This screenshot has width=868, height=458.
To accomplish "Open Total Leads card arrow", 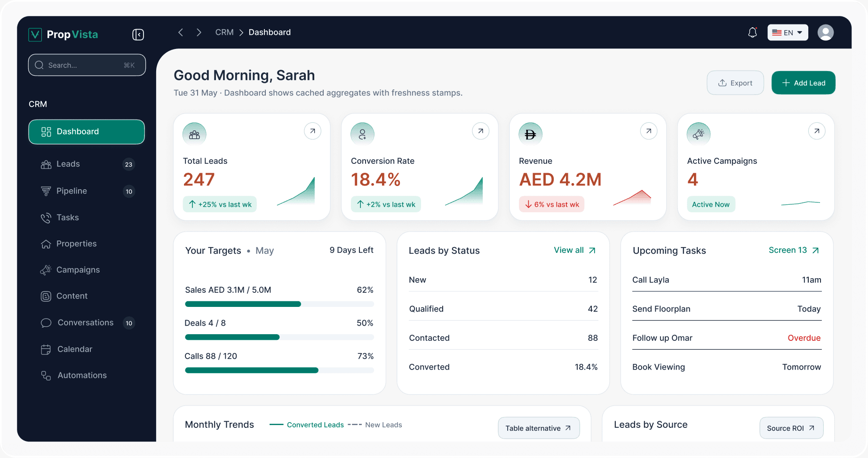I will [x=312, y=131].
